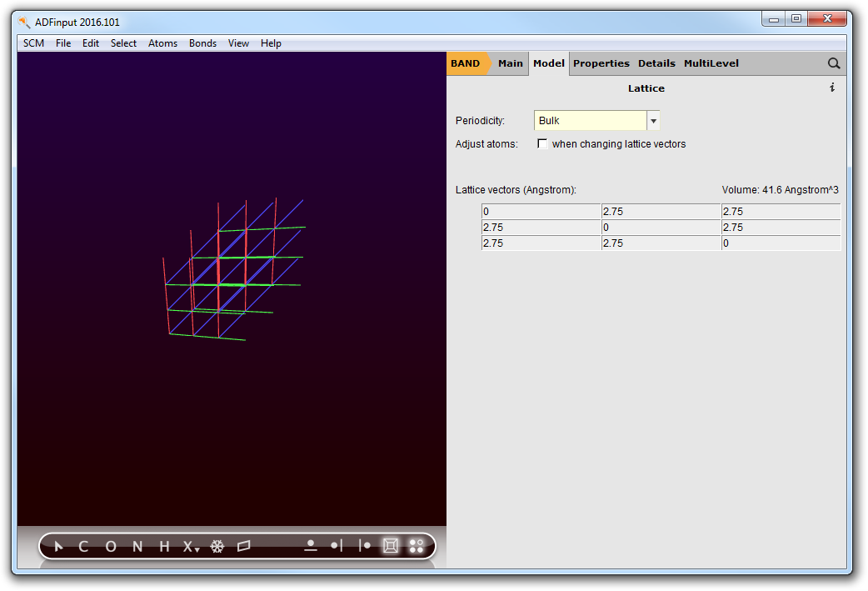This screenshot has width=868, height=591.
Task: Open the SCM menu
Action: [34, 43]
